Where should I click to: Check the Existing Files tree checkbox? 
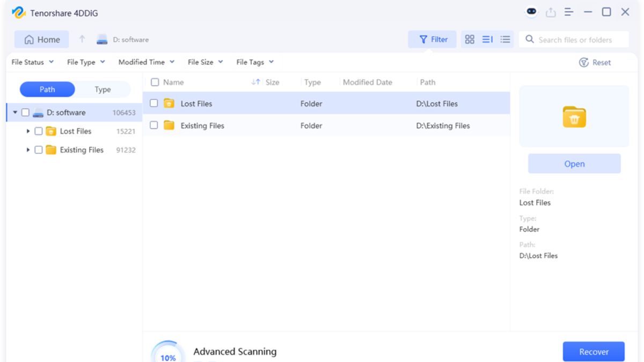click(x=38, y=150)
